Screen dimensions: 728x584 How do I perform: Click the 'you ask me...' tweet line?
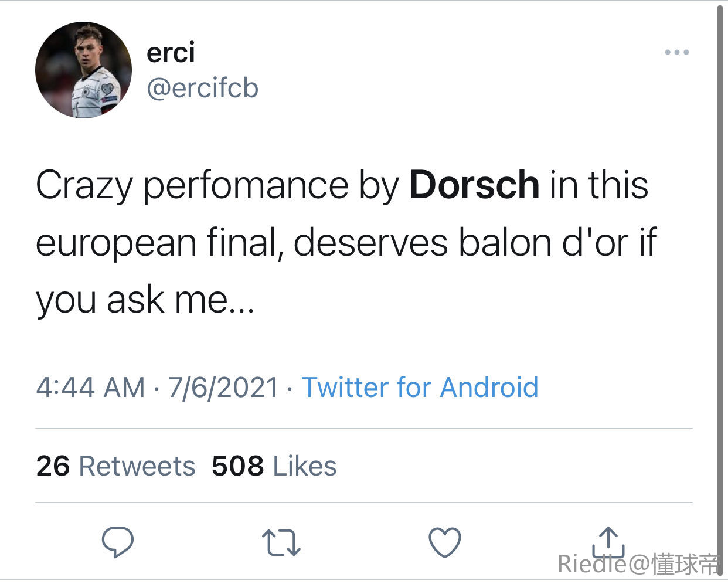[x=145, y=300]
